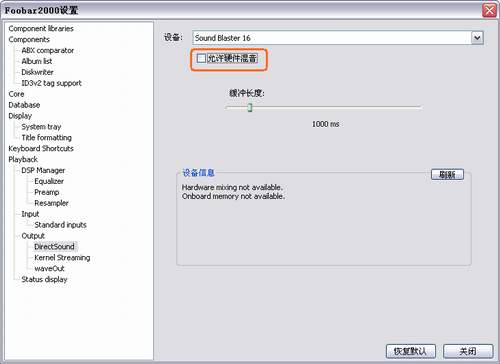This screenshot has height=364, width=500.
Task: Click the 恢复默认 restore defaults button
Action: click(x=411, y=351)
